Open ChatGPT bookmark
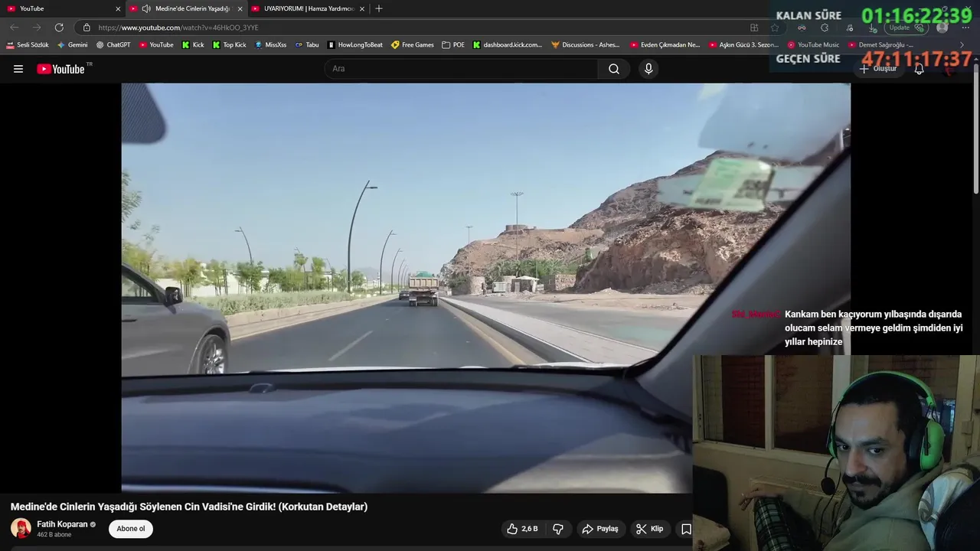This screenshot has height=551, width=980. point(113,45)
